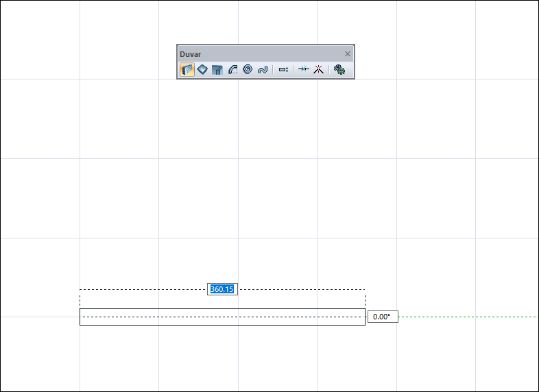Screen dimensions: 539x392
Task: Select the closed polygon wall tool
Action: [202, 70]
